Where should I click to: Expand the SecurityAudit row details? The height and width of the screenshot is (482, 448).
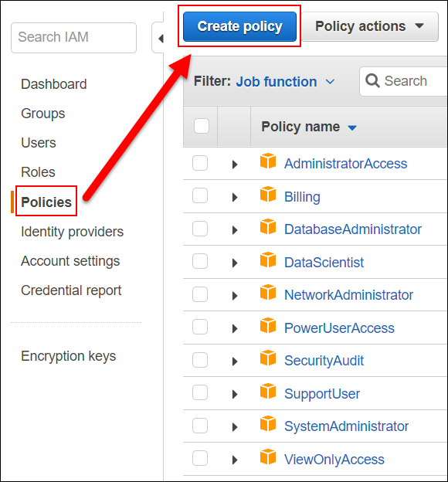235,361
